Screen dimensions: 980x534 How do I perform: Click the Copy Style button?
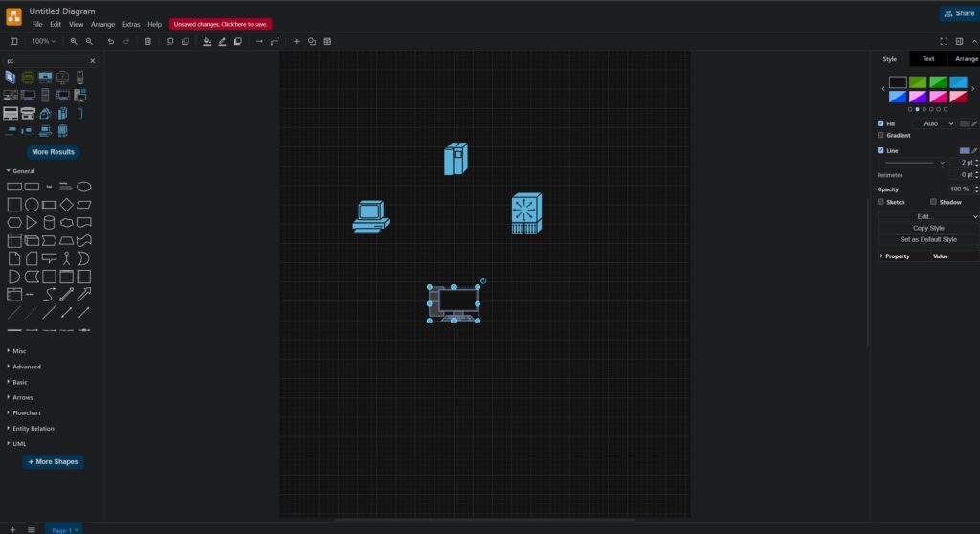click(x=927, y=228)
